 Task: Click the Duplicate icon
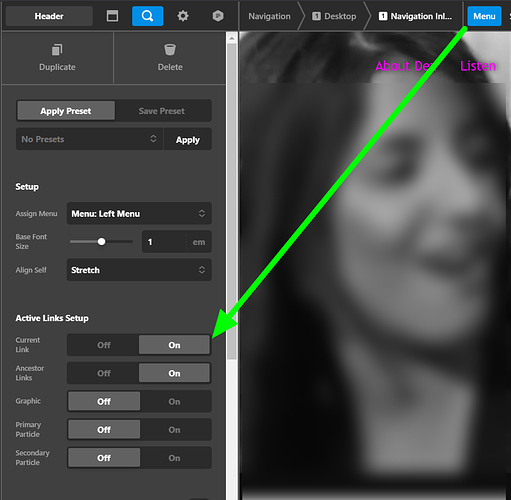click(57, 50)
